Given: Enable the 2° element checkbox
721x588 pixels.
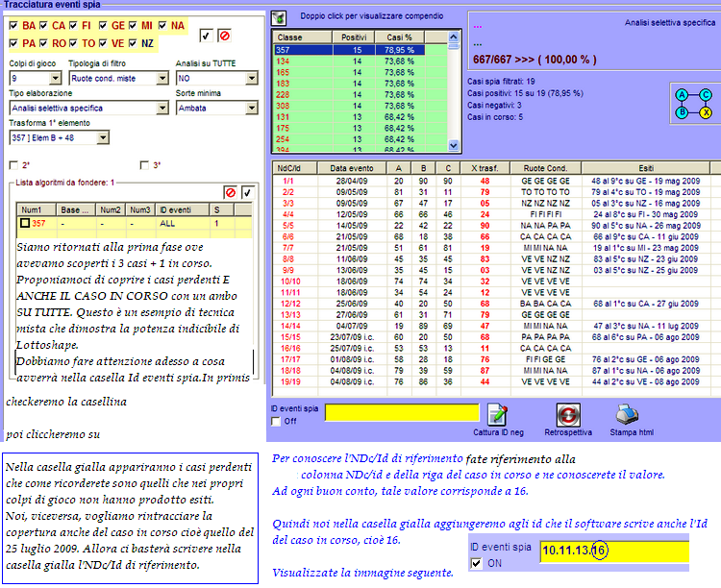Looking at the screenshot, I should coord(13,165).
